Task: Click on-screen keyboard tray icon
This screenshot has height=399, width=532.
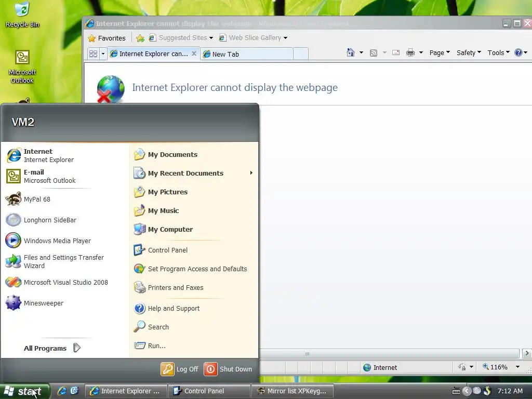Action: click(x=456, y=391)
